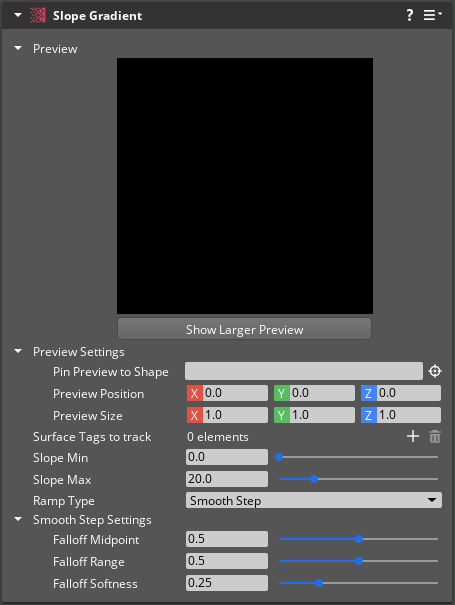This screenshot has width=455, height=605.
Task: Click the '0 elements' text
Action: [x=218, y=437]
